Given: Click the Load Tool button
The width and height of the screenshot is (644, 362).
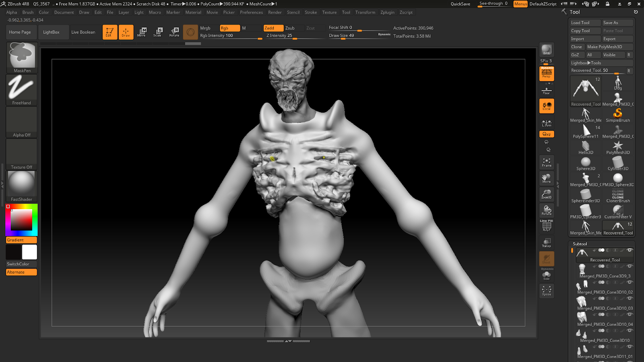Looking at the screenshot, I should (585, 23).
